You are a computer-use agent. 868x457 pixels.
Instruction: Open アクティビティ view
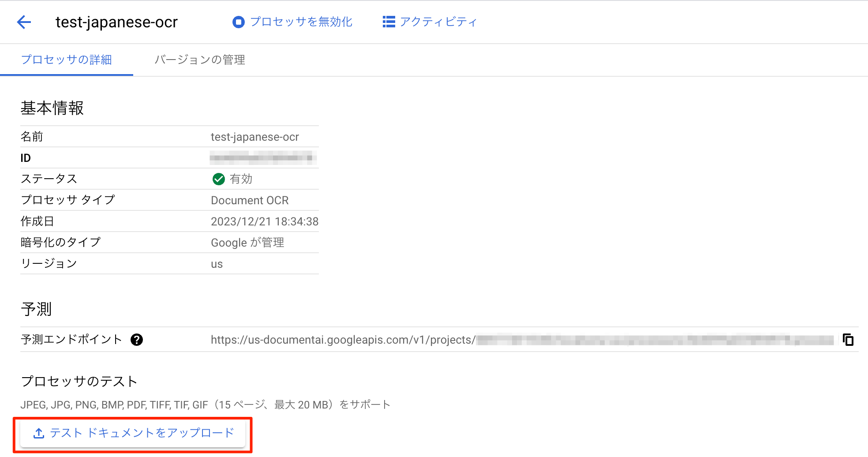point(438,22)
